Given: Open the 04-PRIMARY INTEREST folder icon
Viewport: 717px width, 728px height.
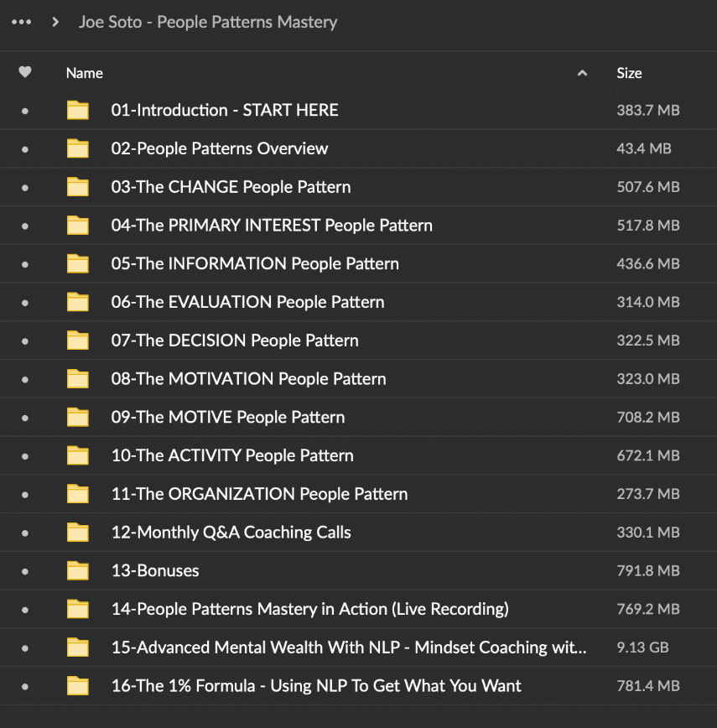Looking at the screenshot, I should click(77, 225).
